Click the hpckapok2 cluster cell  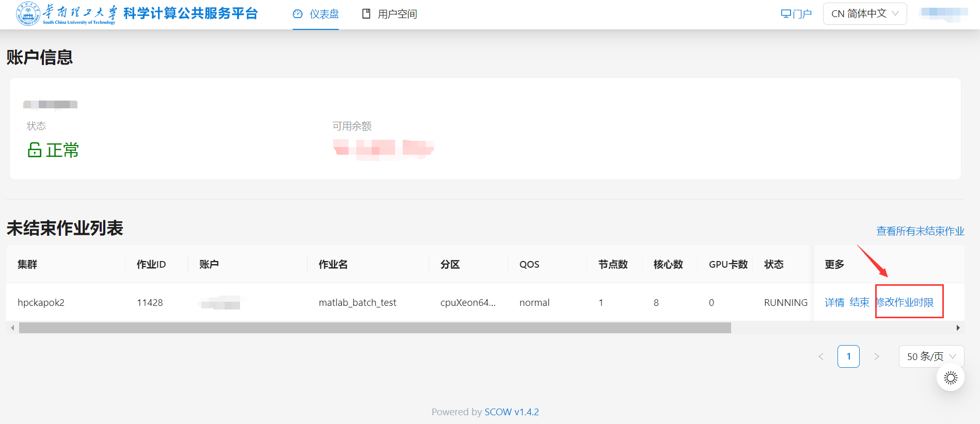point(41,303)
